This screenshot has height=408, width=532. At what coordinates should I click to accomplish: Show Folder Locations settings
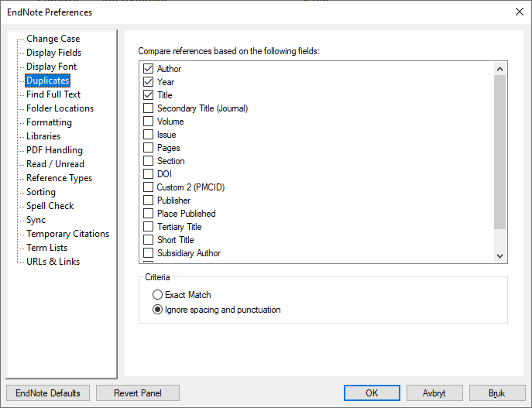click(x=60, y=108)
